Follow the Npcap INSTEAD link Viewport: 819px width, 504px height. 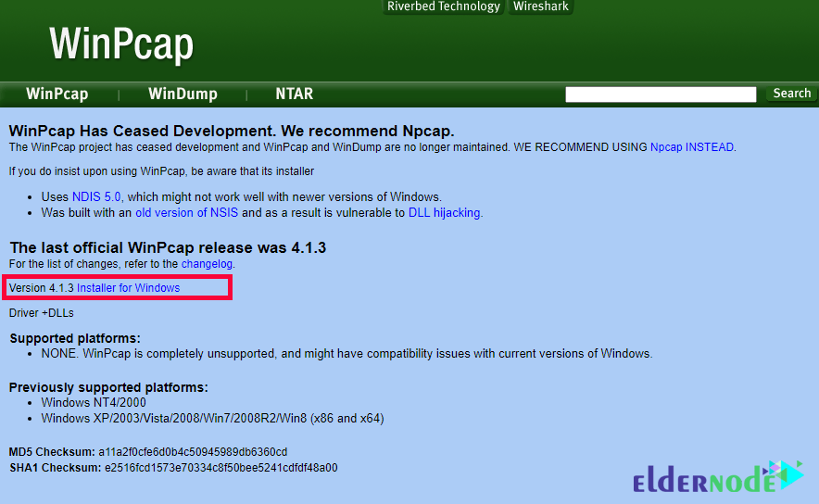click(691, 147)
